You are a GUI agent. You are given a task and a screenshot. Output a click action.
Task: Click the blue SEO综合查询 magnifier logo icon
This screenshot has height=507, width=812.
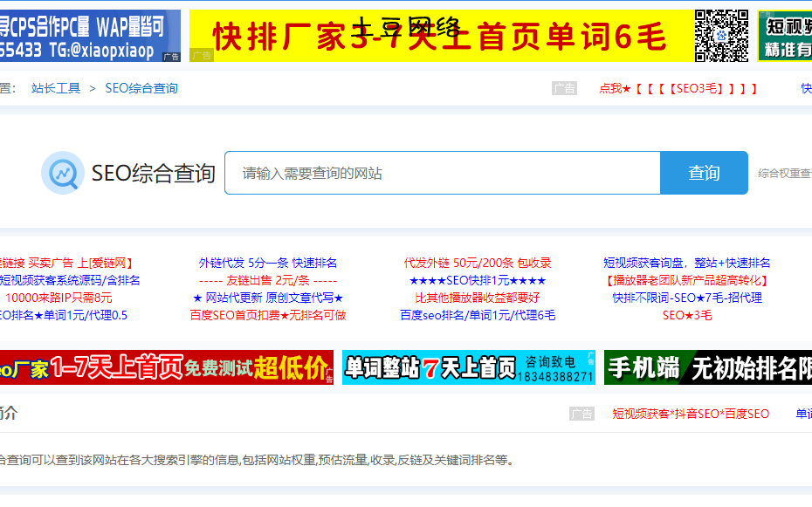coord(62,173)
